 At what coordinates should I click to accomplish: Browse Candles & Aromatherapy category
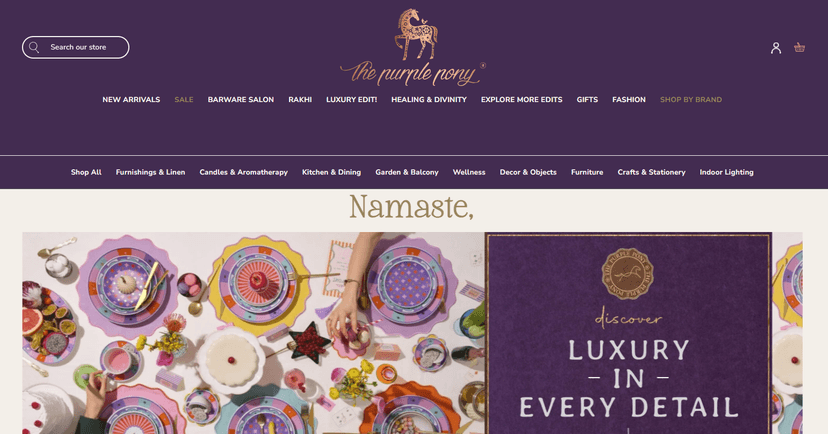pyautogui.click(x=243, y=172)
